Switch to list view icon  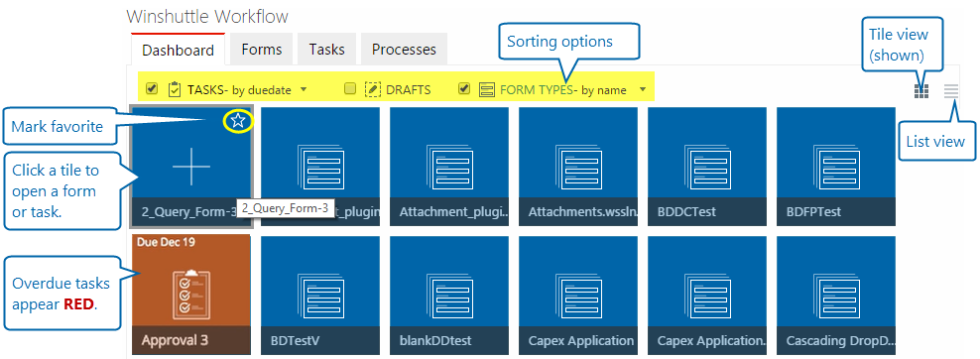[950, 91]
